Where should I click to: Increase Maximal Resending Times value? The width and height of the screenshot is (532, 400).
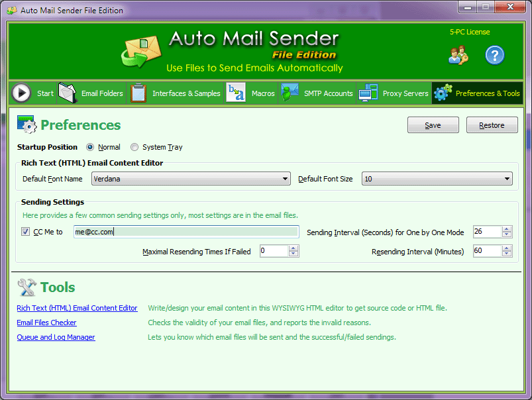click(293, 249)
